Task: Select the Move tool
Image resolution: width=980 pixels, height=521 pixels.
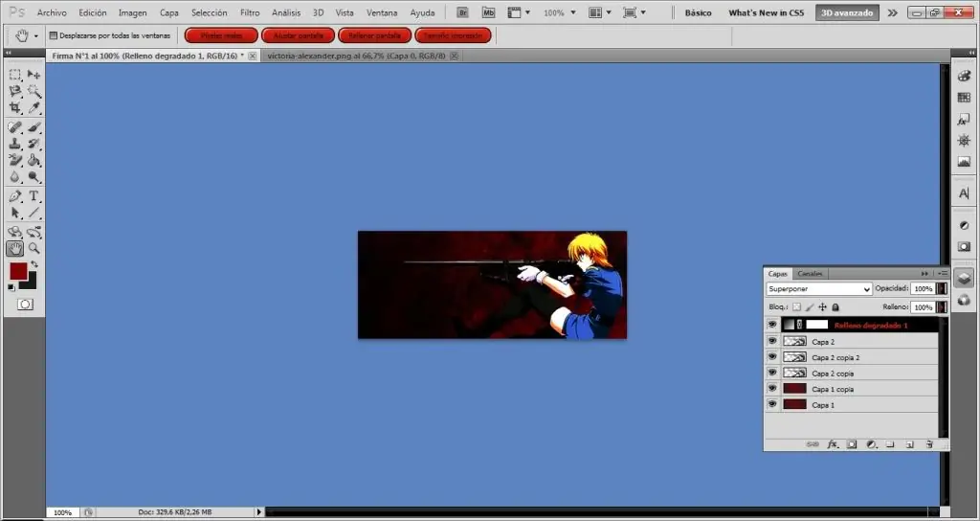Action: pyautogui.click(x=33, y=75)
